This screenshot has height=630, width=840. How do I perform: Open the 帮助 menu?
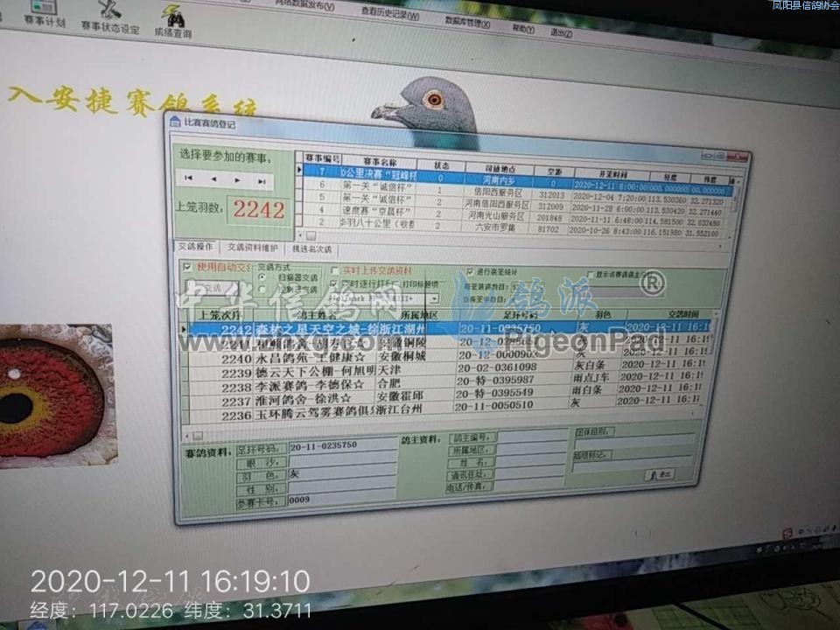coord(523,28)
